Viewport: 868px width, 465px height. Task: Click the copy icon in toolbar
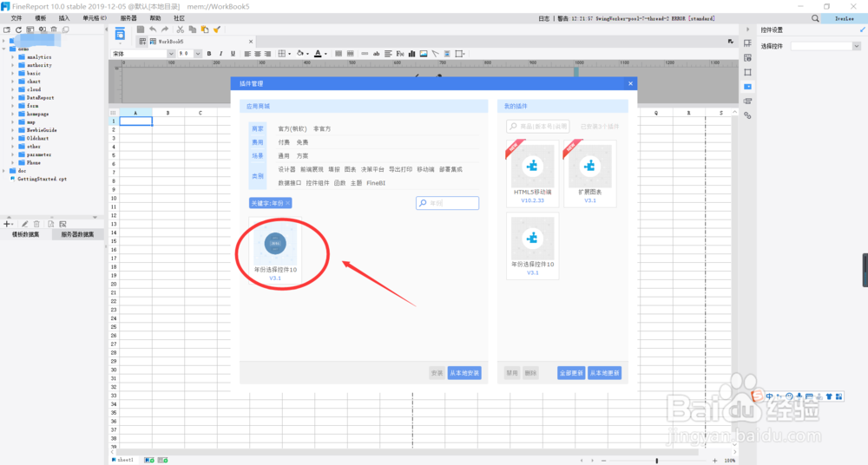coord(192,29)
